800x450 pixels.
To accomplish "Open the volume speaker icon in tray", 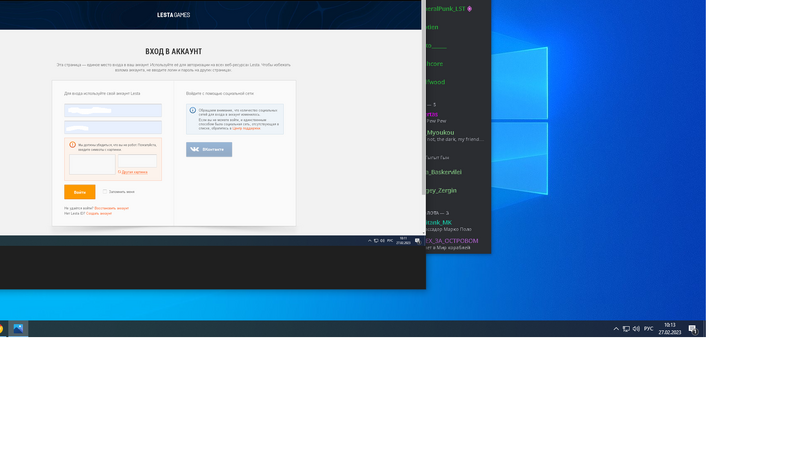I will point(636,329).
